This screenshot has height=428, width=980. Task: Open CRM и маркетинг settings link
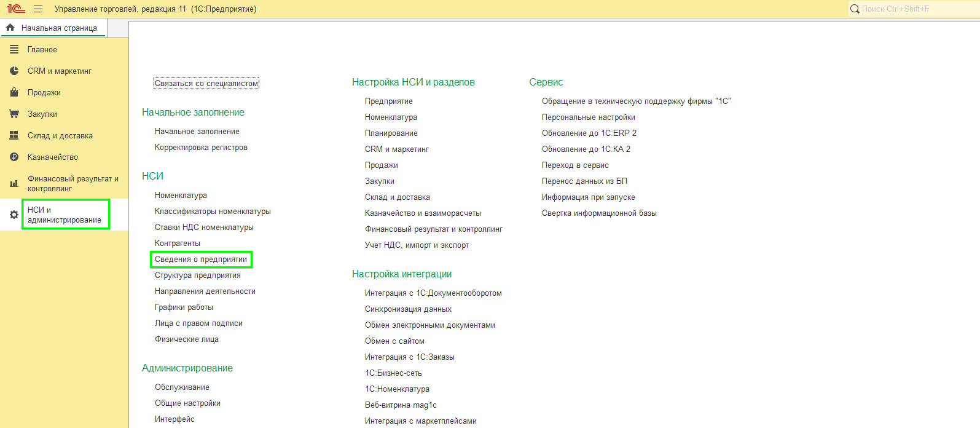(397, 149)
